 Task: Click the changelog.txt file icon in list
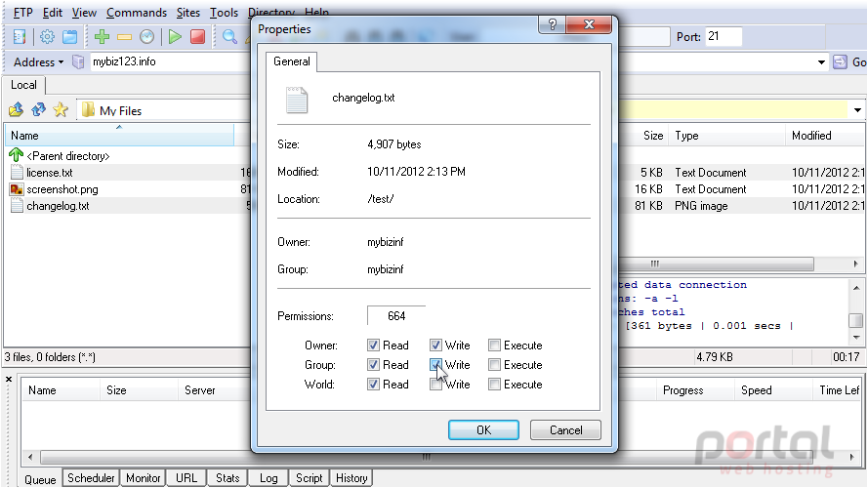coord(18,206)
